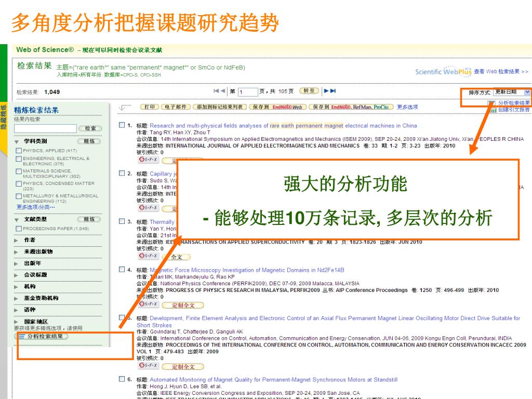Collapse 文献类型 section

pyautogui.click(x=16, y=220)
